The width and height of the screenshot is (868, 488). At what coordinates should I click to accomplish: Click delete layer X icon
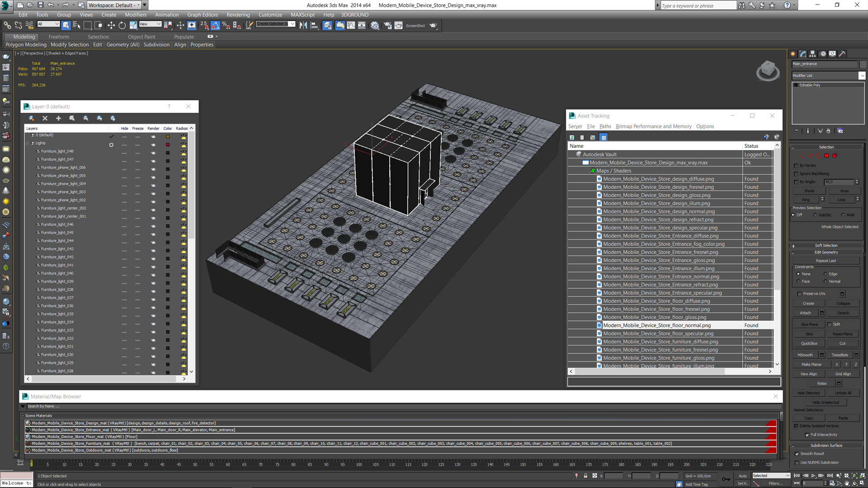45,118
